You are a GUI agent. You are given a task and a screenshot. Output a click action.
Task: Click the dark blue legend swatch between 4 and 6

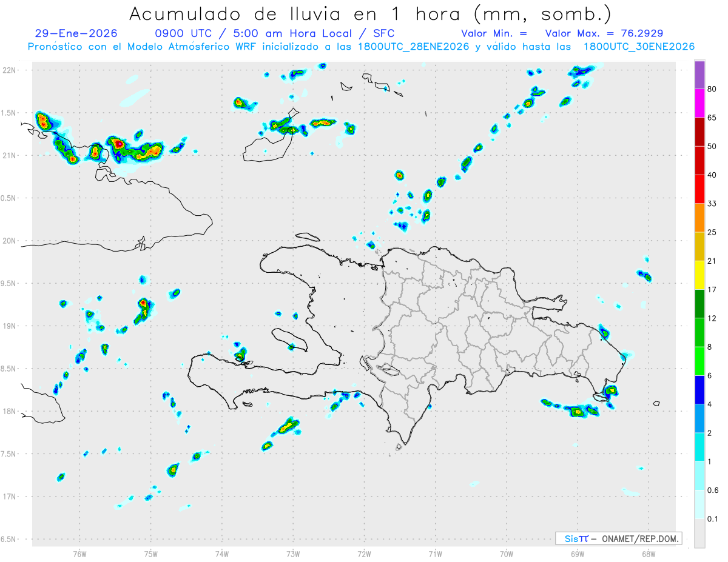[699, 390]
